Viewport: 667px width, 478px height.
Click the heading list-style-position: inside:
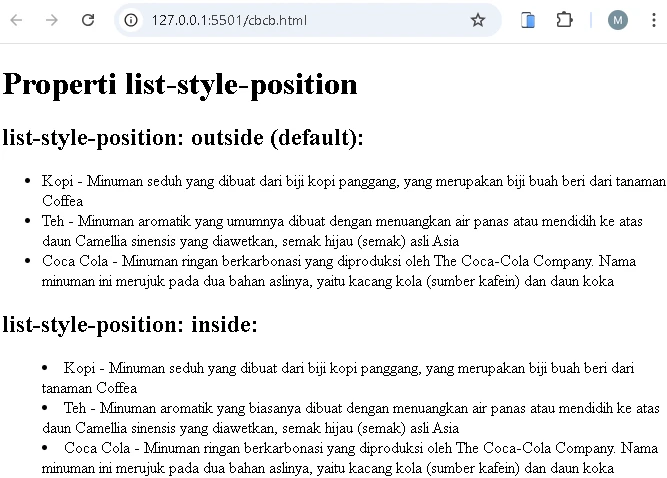click(x=130, y=325)
